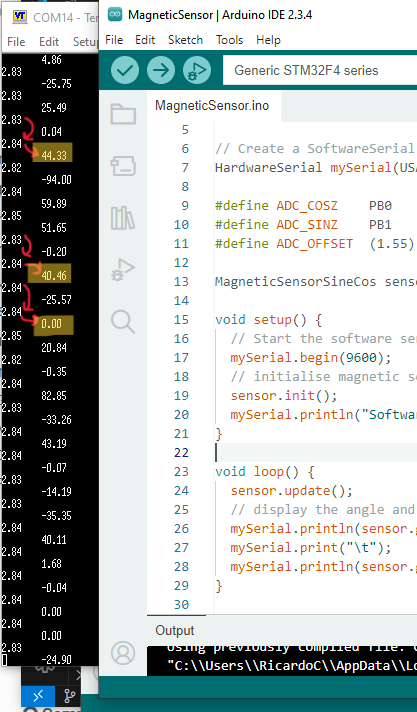Image resolution: width=417 pixels, height=712 pixels.
Task: Click terminal value 1.68
Action: pos(51,564)
